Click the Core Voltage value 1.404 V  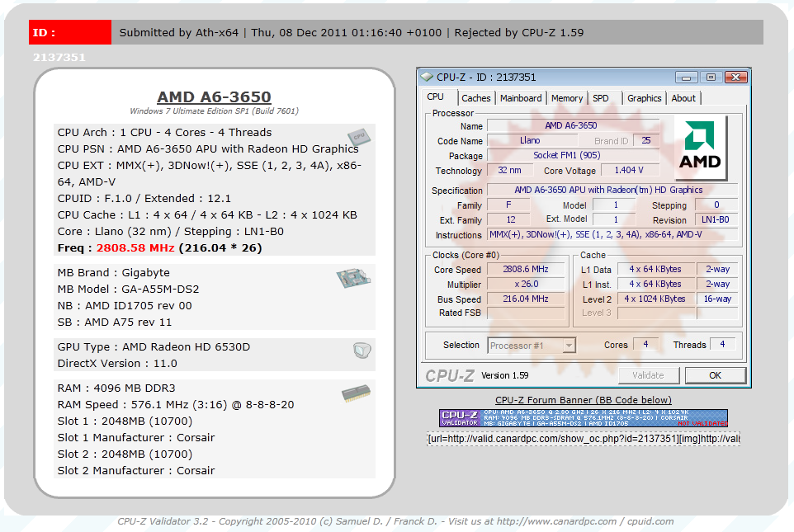tap(630, 170)
